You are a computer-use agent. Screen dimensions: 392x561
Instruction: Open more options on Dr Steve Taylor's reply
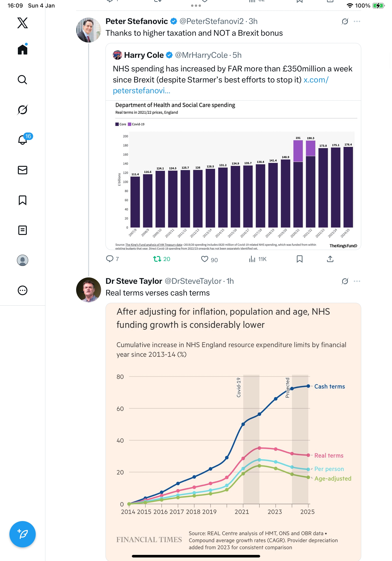(x=357, y=281)
